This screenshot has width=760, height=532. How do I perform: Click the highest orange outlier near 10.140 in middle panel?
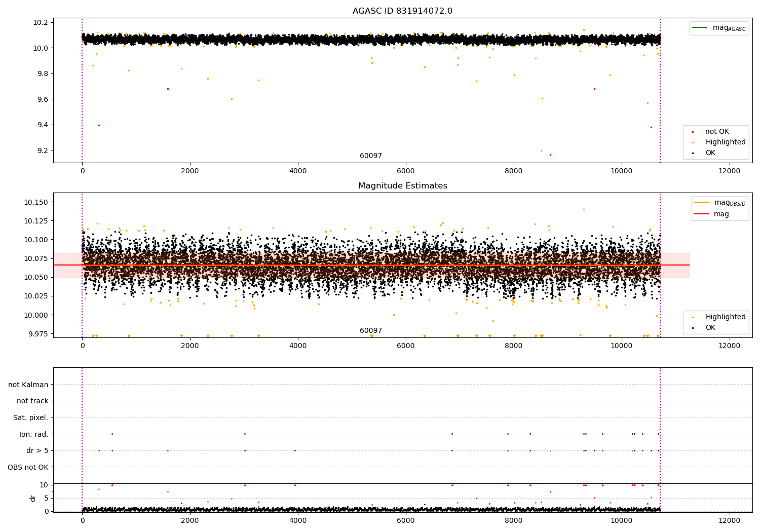click(x=584, y=209)
